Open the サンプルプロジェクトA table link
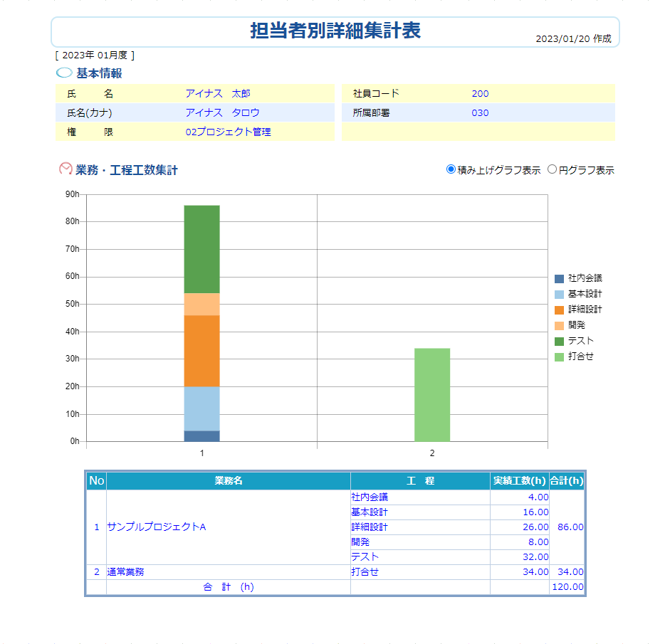 [x=157, y=527]
